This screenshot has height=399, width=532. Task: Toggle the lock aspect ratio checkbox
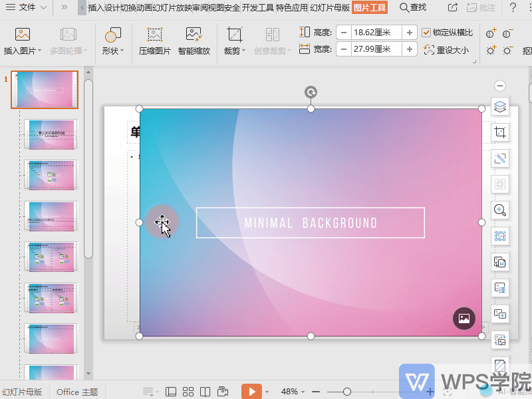tap(426, 32)
